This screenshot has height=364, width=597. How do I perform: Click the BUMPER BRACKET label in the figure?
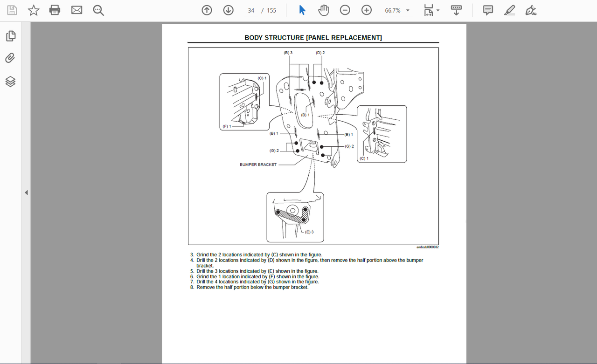258,165
